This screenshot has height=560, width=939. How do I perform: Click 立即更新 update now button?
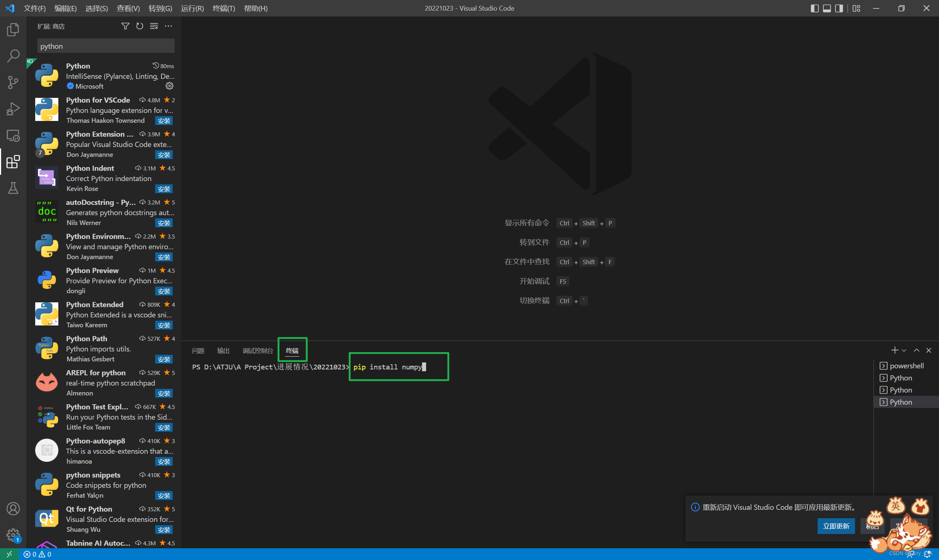(836, 526)
